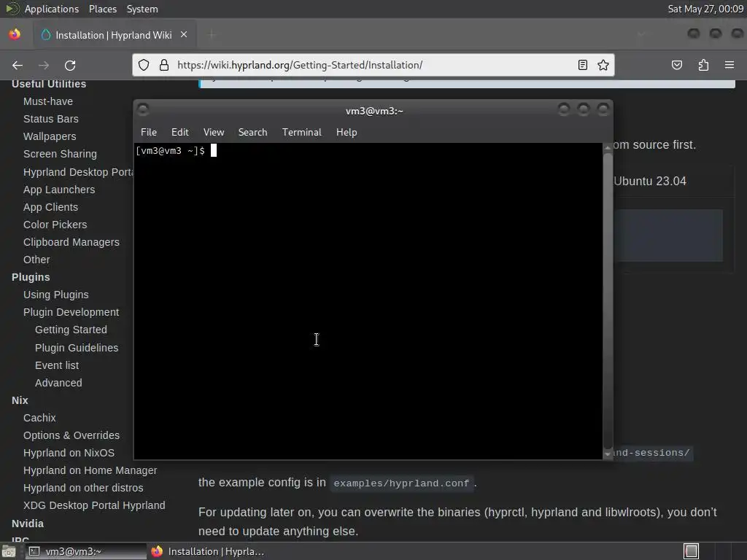Screen dimensions: 747x560
Task: Click the Nvidia sidebar section heading
Action: point(28,524)
